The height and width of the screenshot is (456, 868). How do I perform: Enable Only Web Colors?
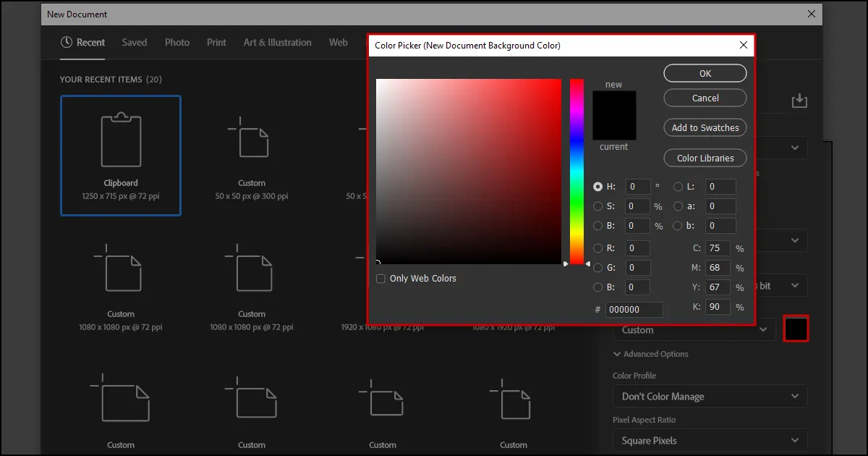(x=380, y=278)
